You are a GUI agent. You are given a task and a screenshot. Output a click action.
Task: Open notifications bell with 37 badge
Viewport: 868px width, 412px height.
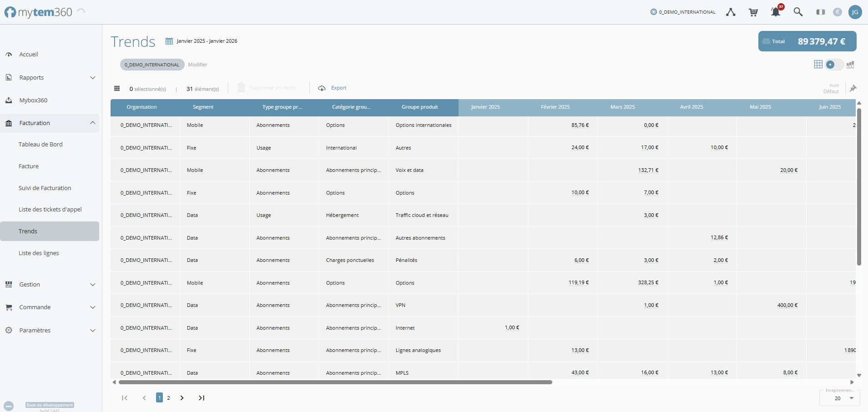[x=776, y=12]
